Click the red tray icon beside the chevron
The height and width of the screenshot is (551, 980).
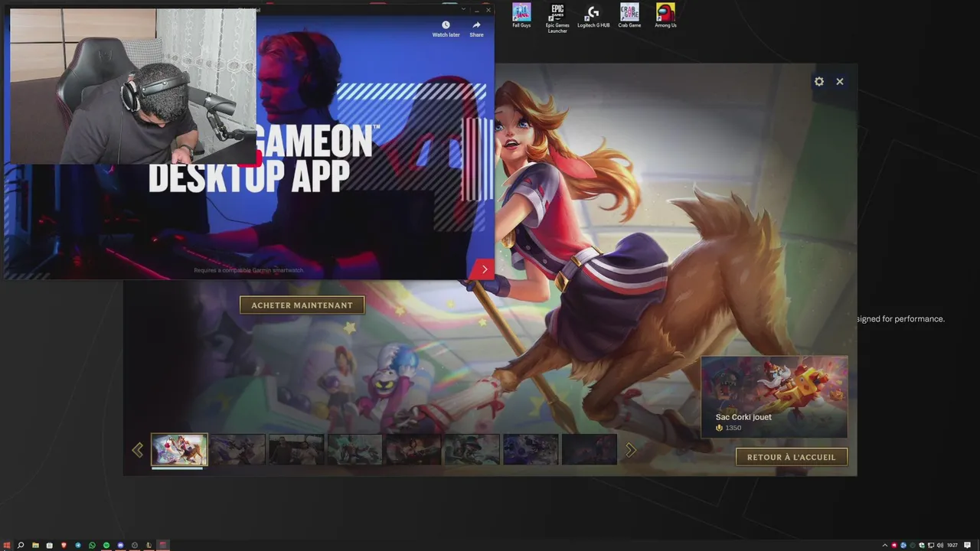click(x=894, y=545)
